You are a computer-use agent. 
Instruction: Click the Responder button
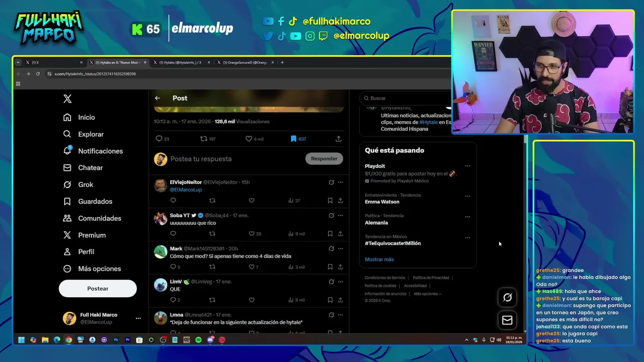click(x=324, y=158)
